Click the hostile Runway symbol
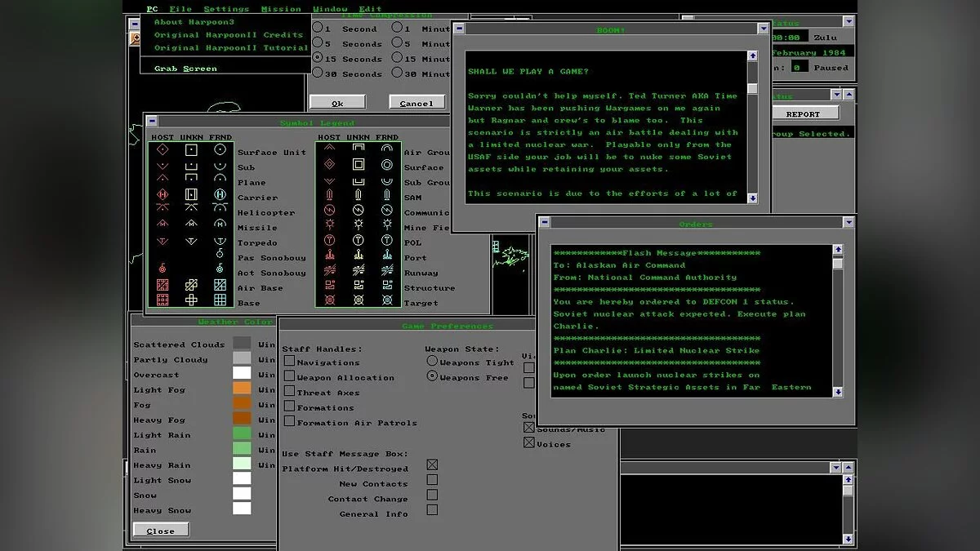This screenshot has width=980, height=551. tap(329, 270)
